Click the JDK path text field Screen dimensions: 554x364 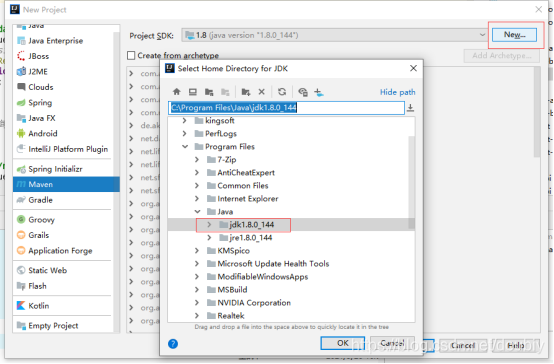tap(286, 108)
